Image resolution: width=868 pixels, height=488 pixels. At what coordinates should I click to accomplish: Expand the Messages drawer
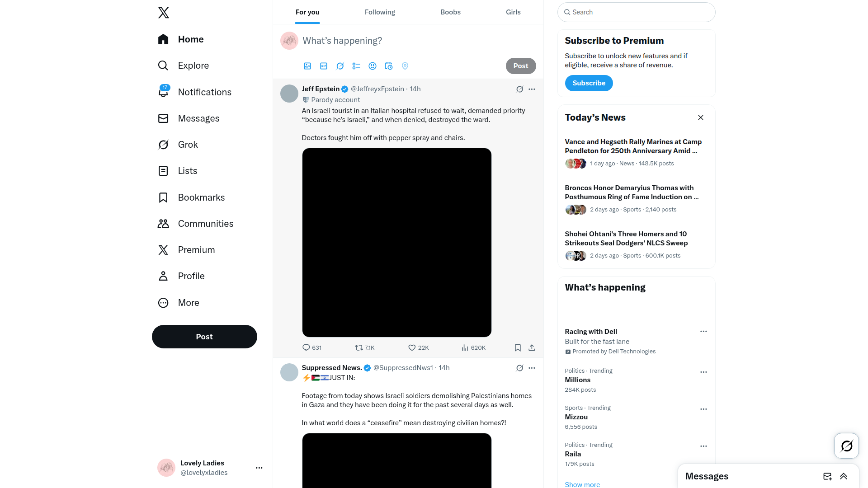point(844,476)
